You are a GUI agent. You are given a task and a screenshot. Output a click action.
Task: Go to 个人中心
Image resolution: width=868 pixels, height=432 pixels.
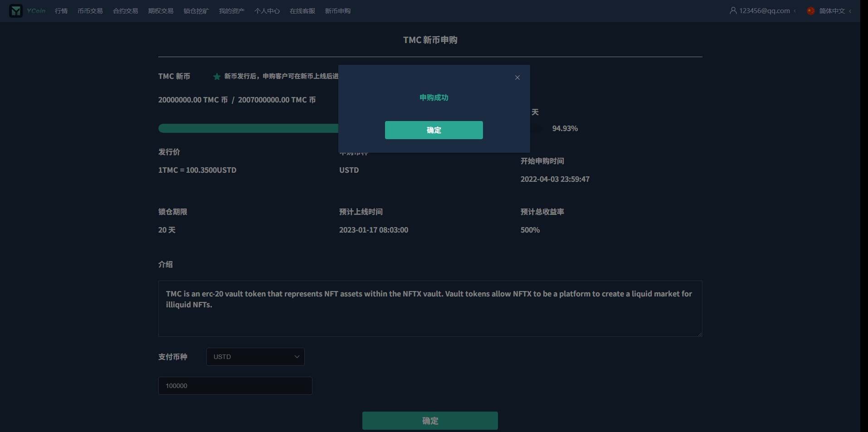[267, 11]
